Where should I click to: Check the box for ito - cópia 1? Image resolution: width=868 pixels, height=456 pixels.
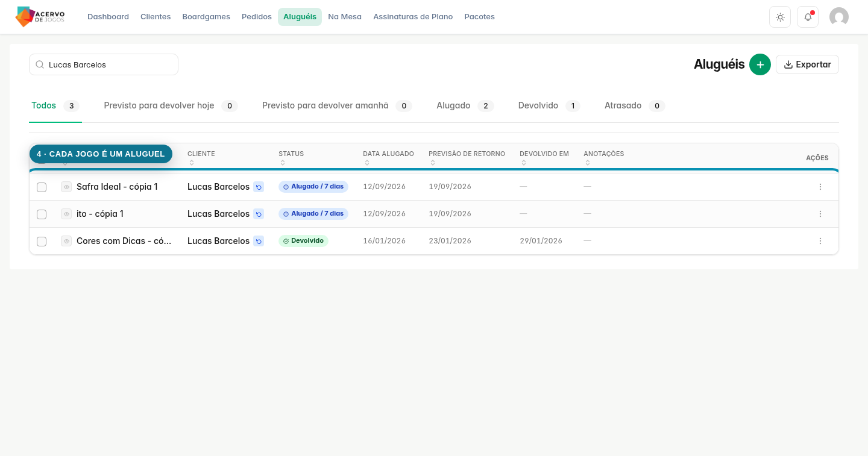[x=42, y=214]
